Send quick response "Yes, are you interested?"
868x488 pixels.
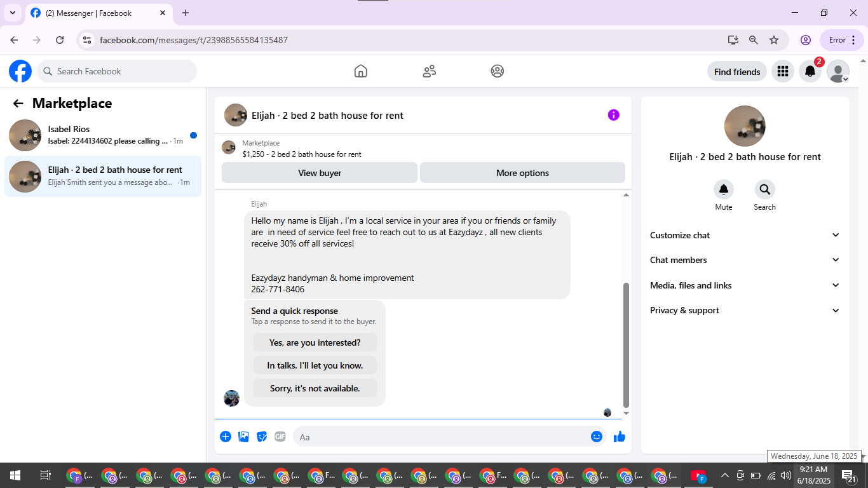[x=315, y=342]
